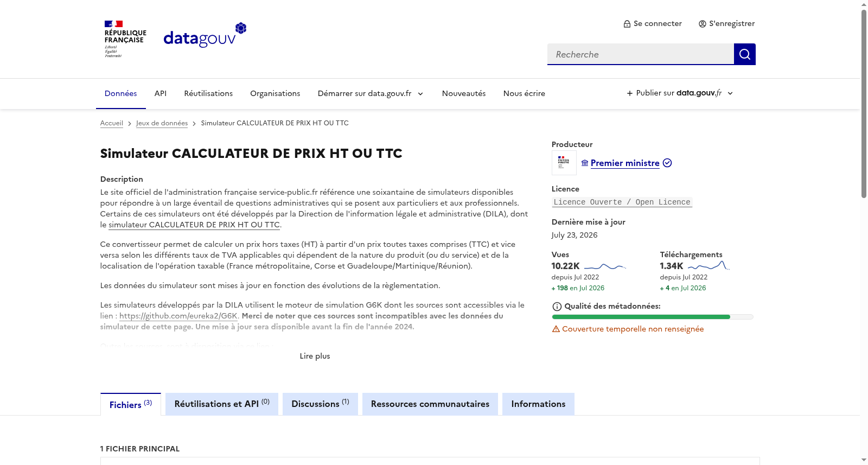Open the Données navigation item
Viewport: 868px width, 465px height.
pos(120,93)
